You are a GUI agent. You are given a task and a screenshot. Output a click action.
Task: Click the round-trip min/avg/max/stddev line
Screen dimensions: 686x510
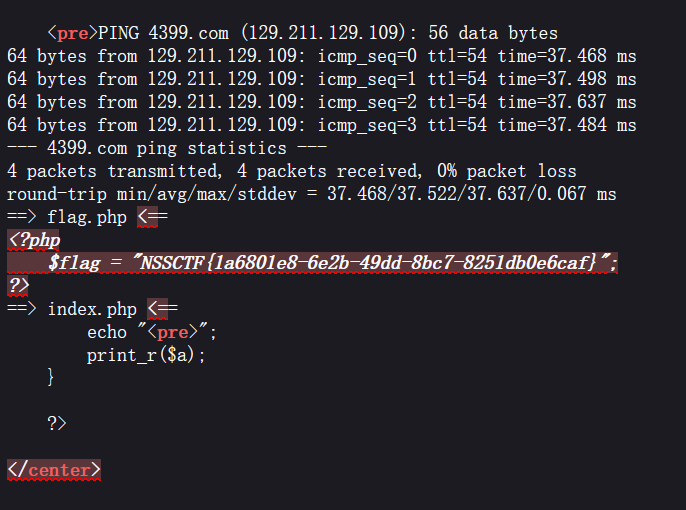pos(311,194)
